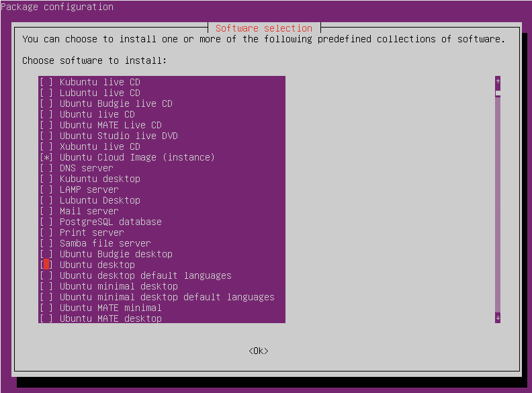Check the Kubuntu live CD checkbox
The height and width of the screenshot is (393, 532).
point(46,82)
